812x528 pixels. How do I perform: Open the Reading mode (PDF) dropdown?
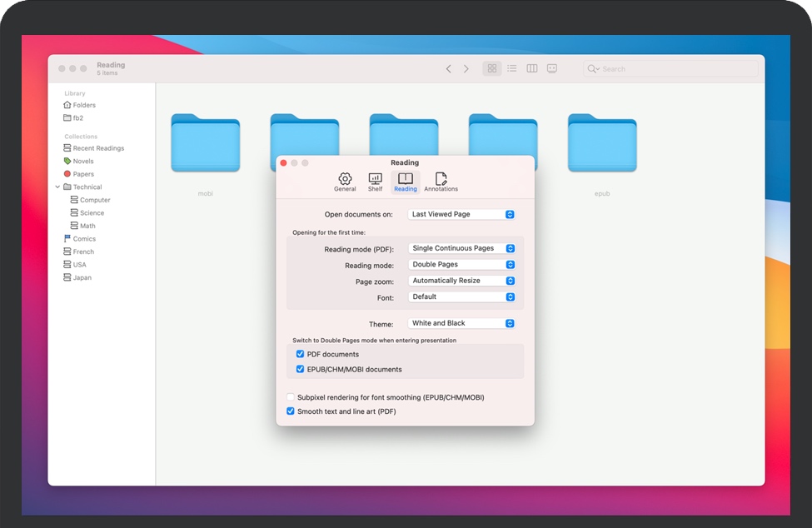[462, 248]
